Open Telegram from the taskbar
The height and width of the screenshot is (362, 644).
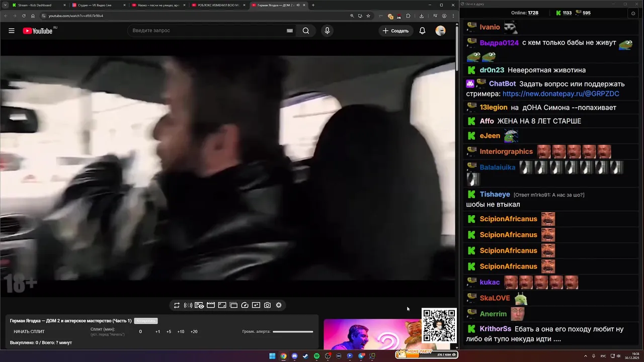tap(361, 356)
